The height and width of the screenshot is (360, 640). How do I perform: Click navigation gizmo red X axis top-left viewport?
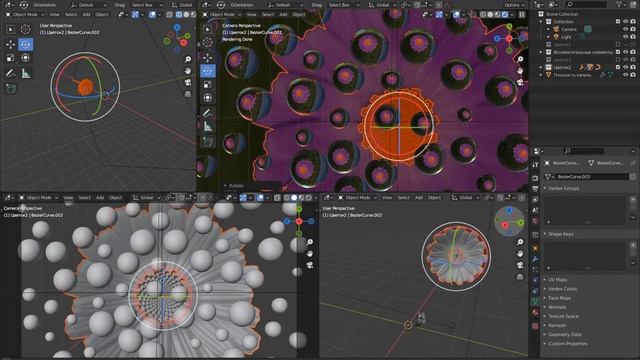click(x=183, y=42)
